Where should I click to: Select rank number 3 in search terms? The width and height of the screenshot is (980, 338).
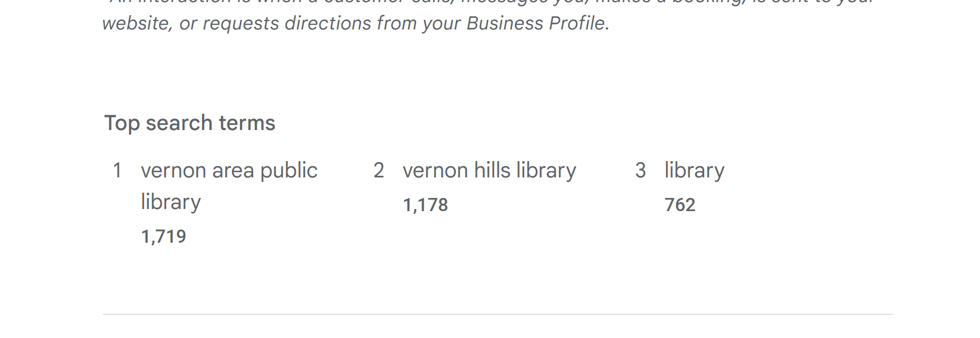pos(641,171)
